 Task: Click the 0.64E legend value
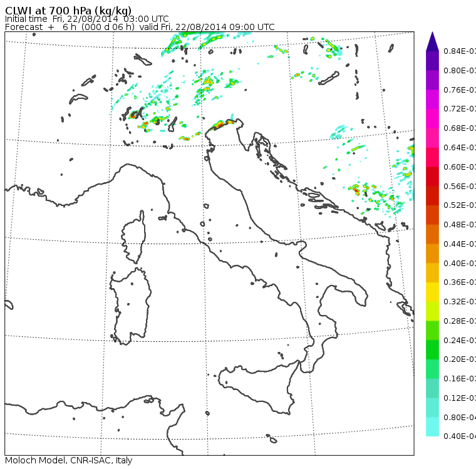[x=460, y=148]
